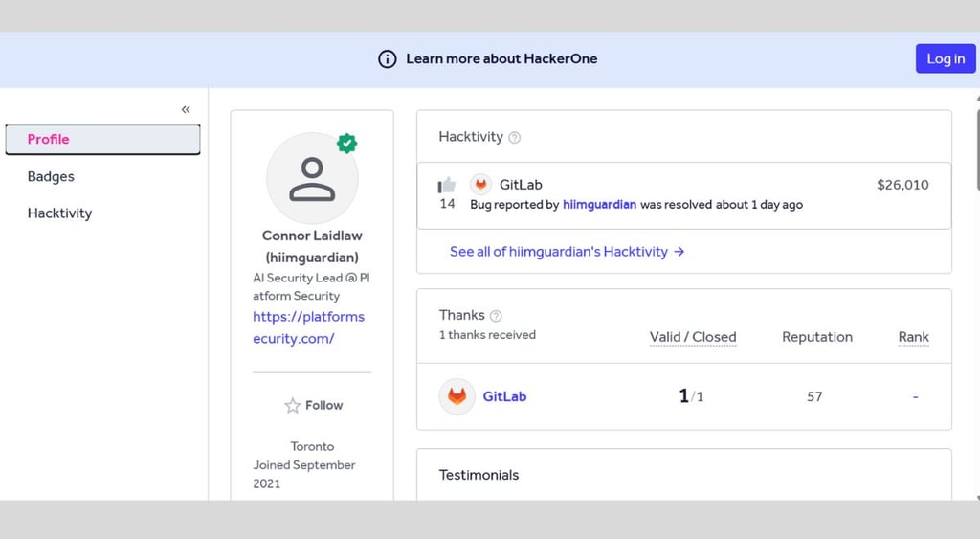The width and height of the screenshot is (980, 539).
Task: Click the Connor Laidlaw name heading
Action: [x=312, y=246]
